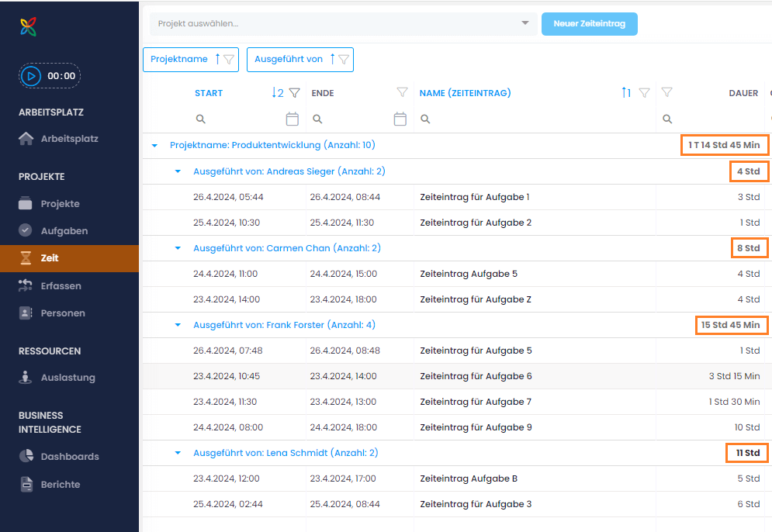This screenshot has height=532, width=772.
Task: Collapse Carmen Chan group
Action: 178,248
